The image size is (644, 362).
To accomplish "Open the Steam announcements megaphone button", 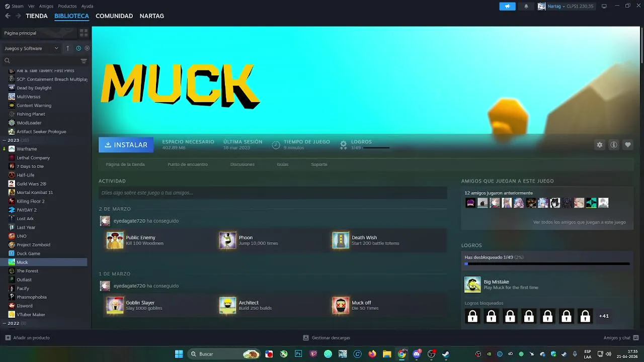I will click(x=507, y=6).
